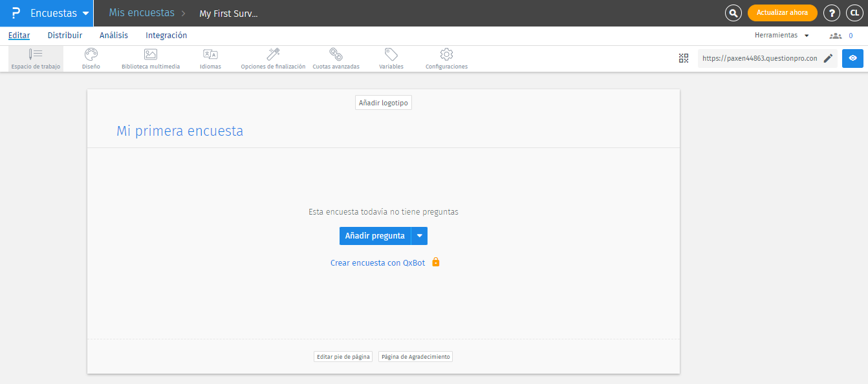Open the Biblioteca multimedia

(x=151, y=58)
